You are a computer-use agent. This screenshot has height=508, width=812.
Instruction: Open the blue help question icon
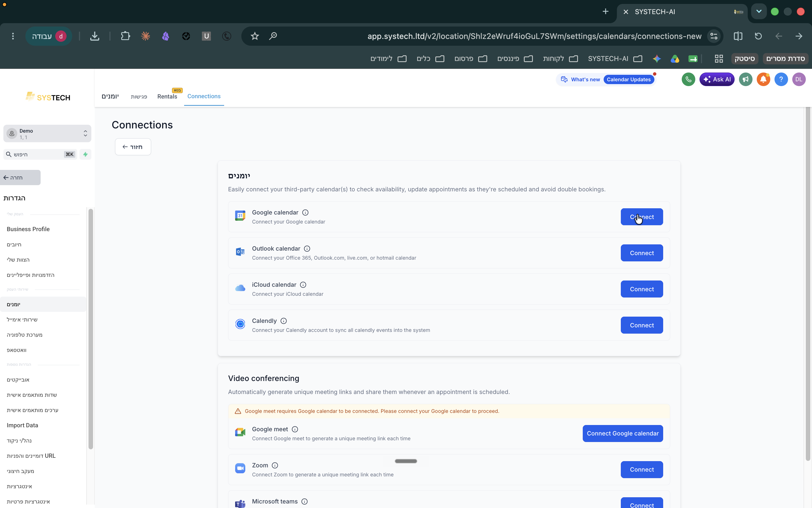[x=781, y=79]
